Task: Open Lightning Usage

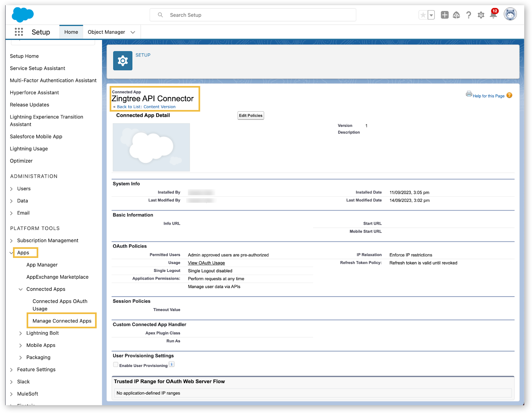Action: click(29, 149)
